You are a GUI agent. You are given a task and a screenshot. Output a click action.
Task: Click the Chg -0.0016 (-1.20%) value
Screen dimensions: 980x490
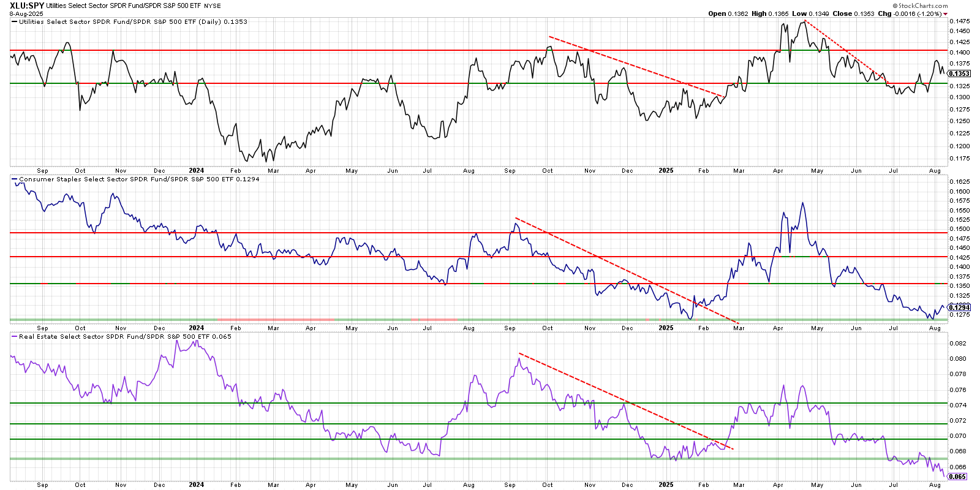910,13
